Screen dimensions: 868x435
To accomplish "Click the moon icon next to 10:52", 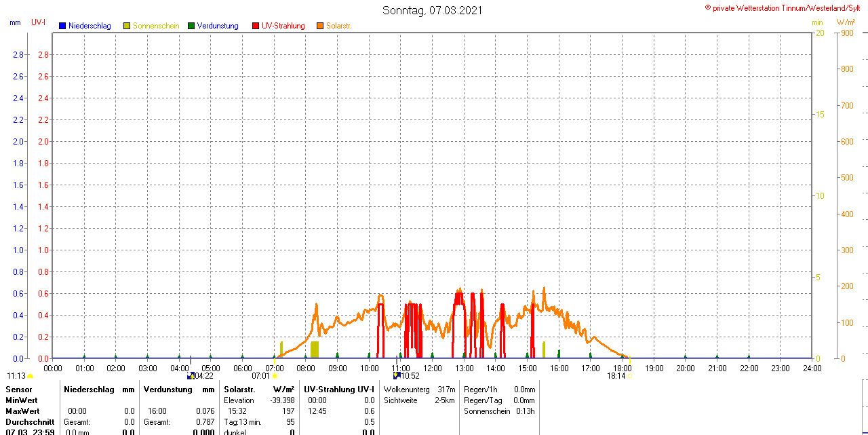I will click(397, 375).
